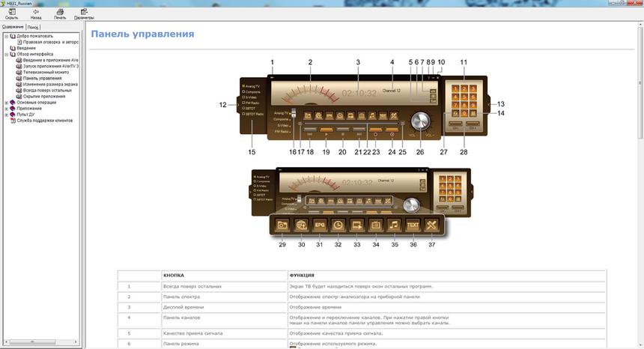The image size is (644, 349).
Task: Collapse the Обзор интерфейса tree node
Action: [7, 54]
